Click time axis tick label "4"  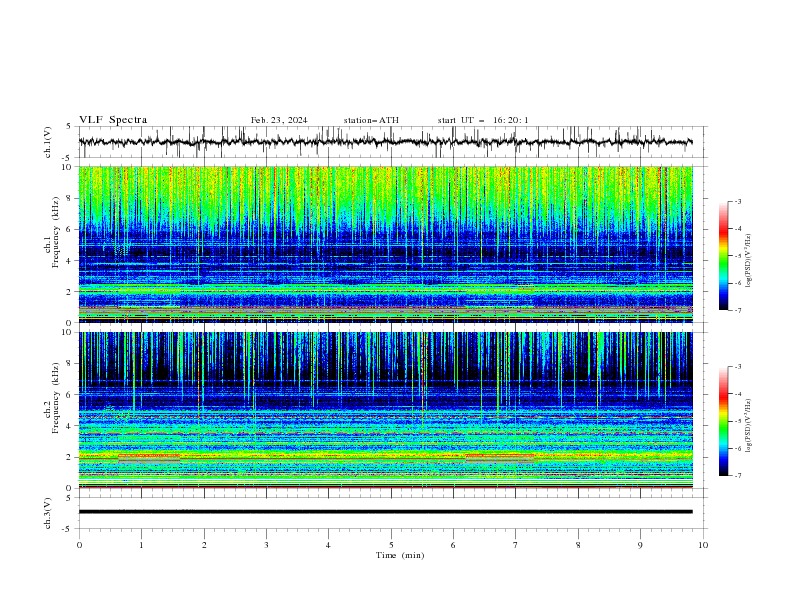[x=328, y=545]
